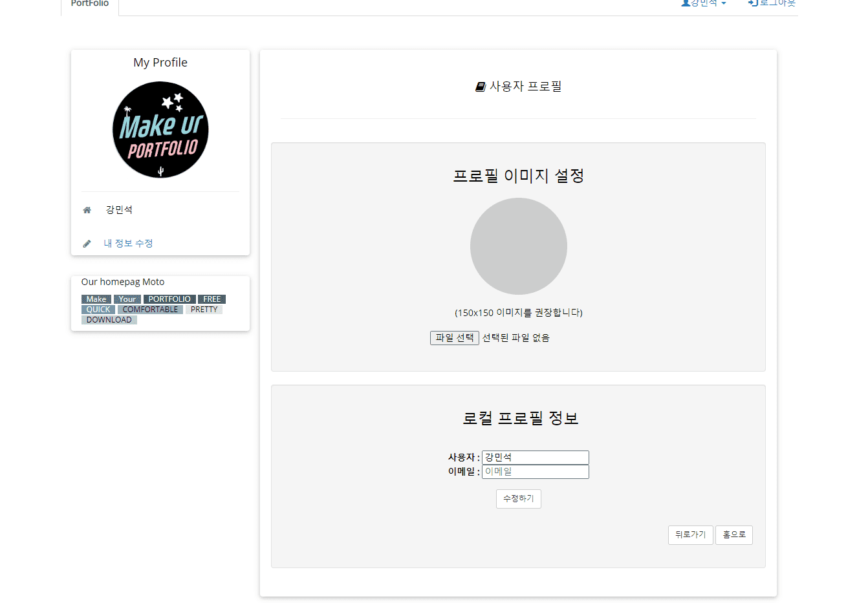
Task: Click the 파일 선택 file chooser button
Action: click(x=455, y=338)
